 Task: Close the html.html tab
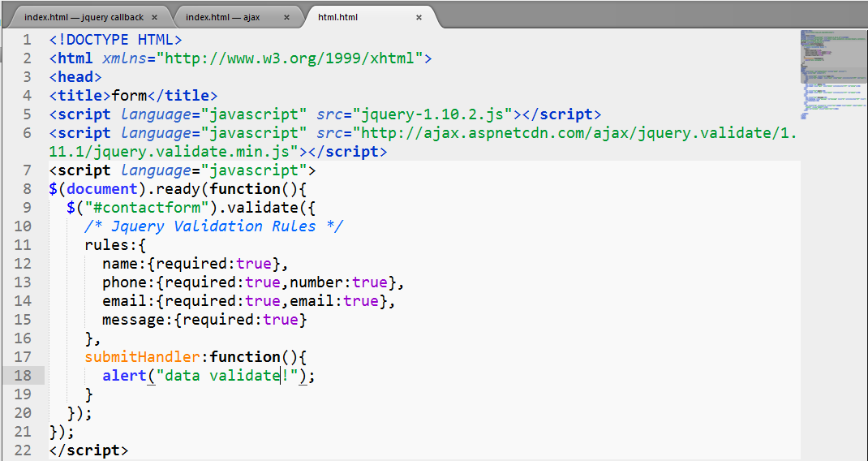(419, 17)
